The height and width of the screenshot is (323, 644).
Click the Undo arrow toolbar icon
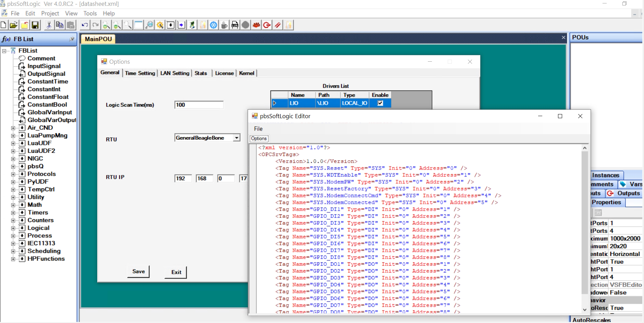(x=85, y=25)
